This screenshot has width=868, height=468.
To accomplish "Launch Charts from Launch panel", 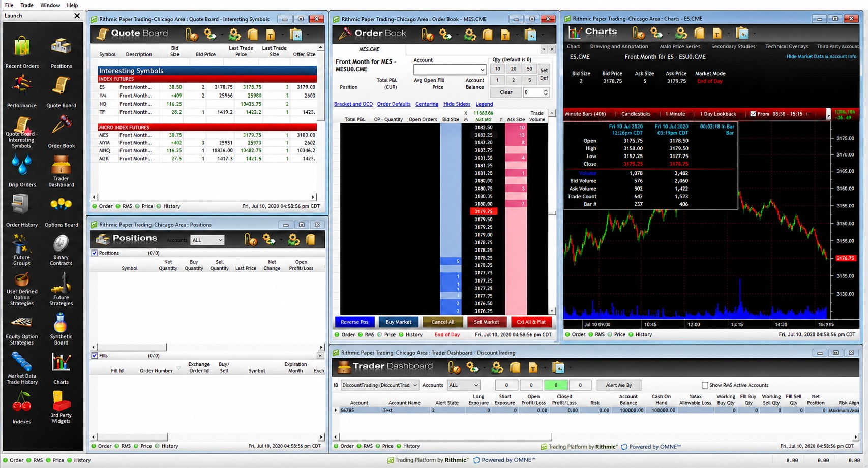I will point(61,369).
